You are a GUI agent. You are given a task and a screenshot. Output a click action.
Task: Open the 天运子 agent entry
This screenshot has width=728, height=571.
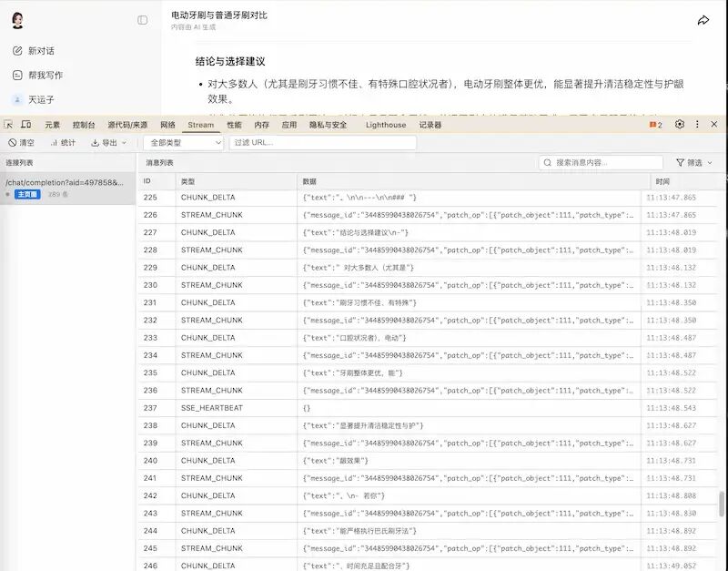[34, 99]
